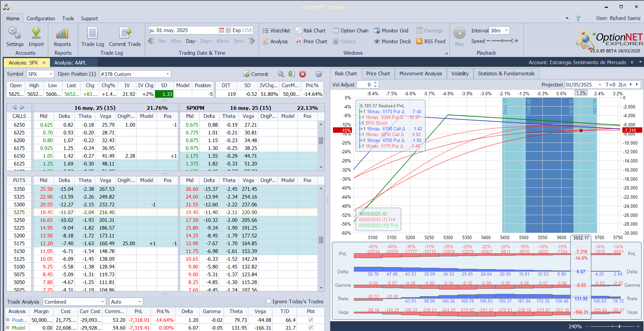Click the Commit button
This screenshot has width=644, height=331.
tap(256, 74)
